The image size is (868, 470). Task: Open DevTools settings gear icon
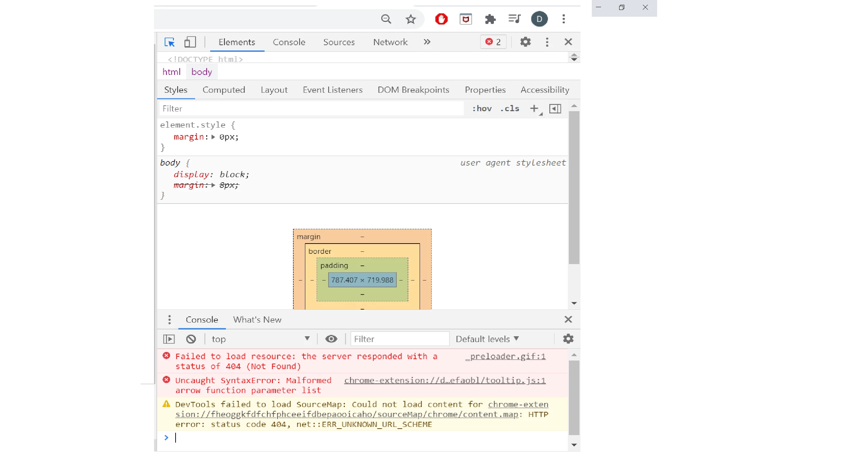pos(525,42)
